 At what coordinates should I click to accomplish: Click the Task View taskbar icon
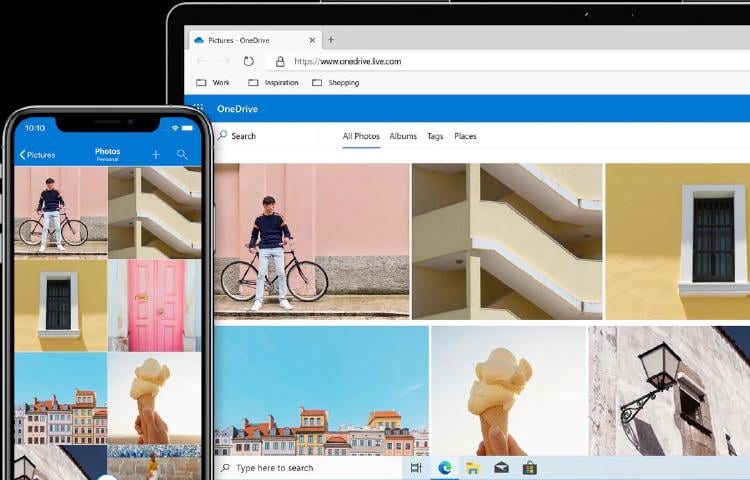[x=416, y=467]
